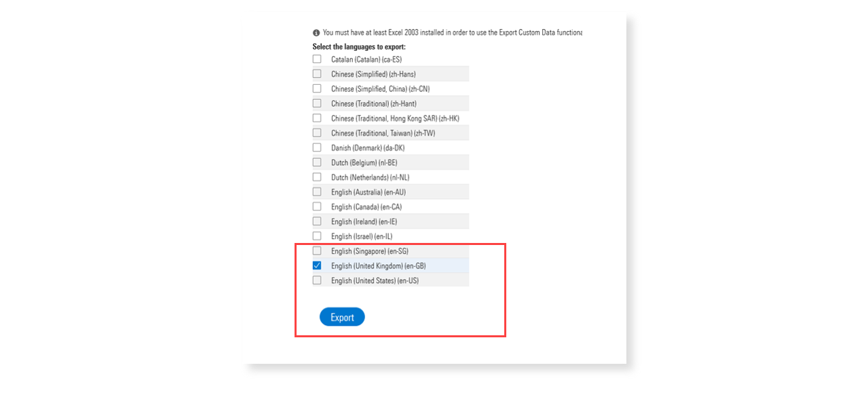This screenshot has height=395, width=868.
Task: Enable English (Canada) (en-CA) export
Action: [316, 206]
